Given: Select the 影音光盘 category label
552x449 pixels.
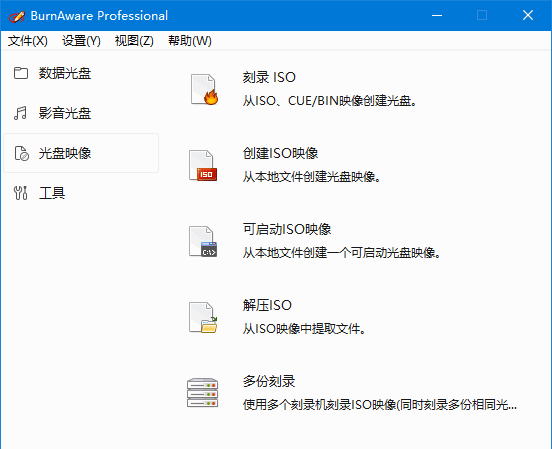Looking at the screenshot, I should [x=65, y=113].
